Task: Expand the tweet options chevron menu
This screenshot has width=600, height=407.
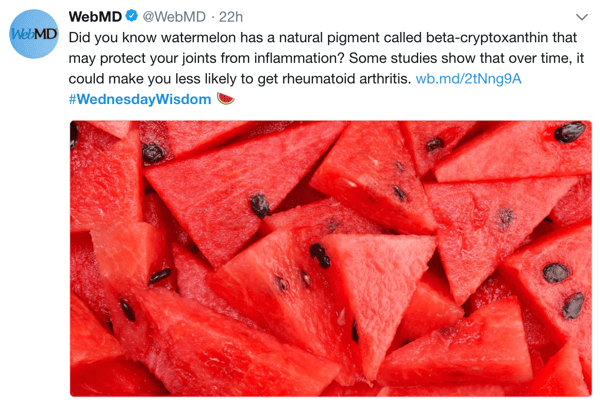Action: tap(582, 17)
